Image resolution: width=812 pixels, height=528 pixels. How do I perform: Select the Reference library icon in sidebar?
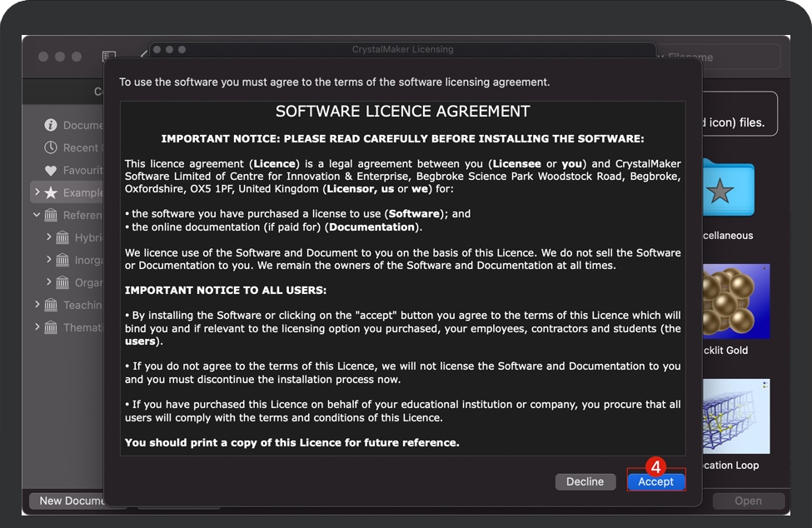[x=51, y=215]
